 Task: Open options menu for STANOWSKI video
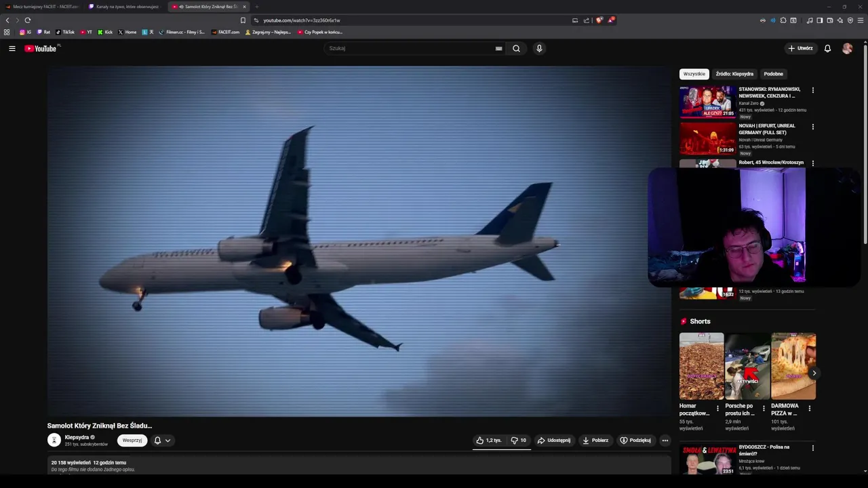(x=812, y=90)
